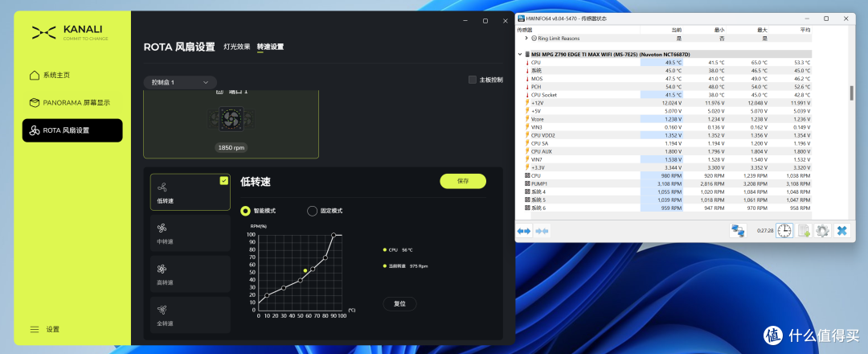This screenshot has height=354, width=868.
Task: Click thermometer icon of the MOS row
Action: tap(527, 79)
